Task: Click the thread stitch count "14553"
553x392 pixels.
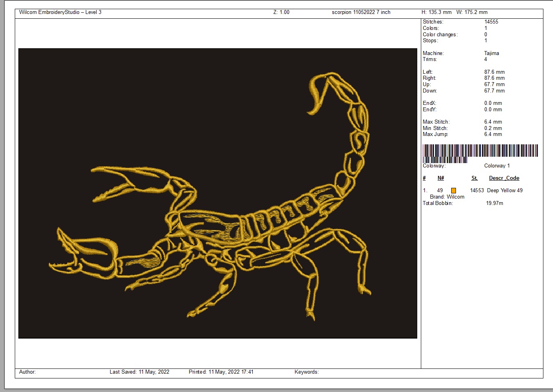Action: tap(477, 191)
